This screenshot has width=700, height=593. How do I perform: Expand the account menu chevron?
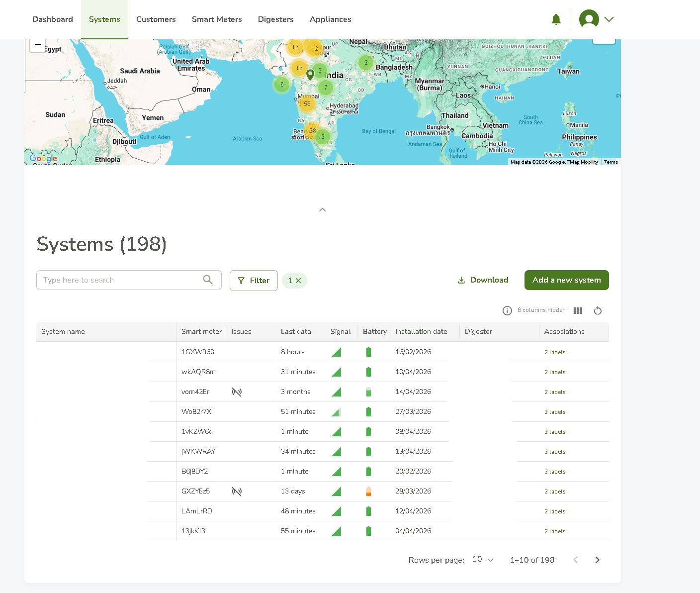coord(609,19)
